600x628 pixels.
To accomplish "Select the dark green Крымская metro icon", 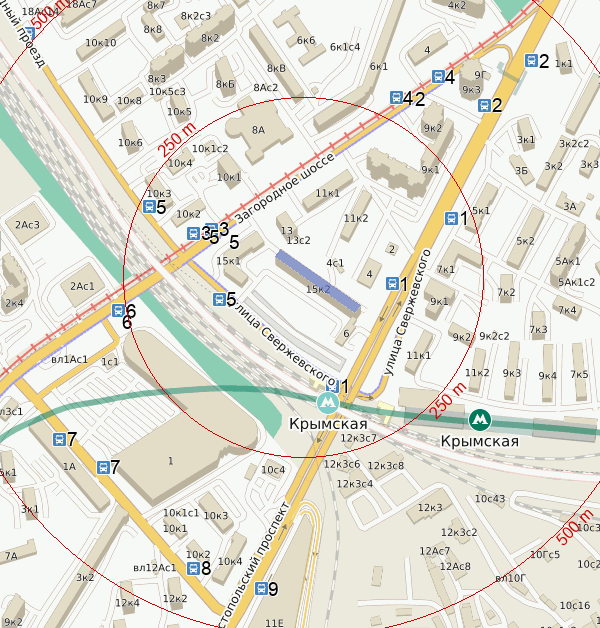I will coord(479,420).
